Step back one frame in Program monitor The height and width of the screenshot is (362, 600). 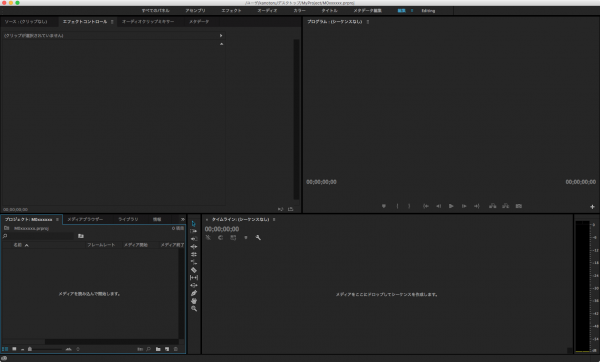pyautogui.click(x=439, y=206)
